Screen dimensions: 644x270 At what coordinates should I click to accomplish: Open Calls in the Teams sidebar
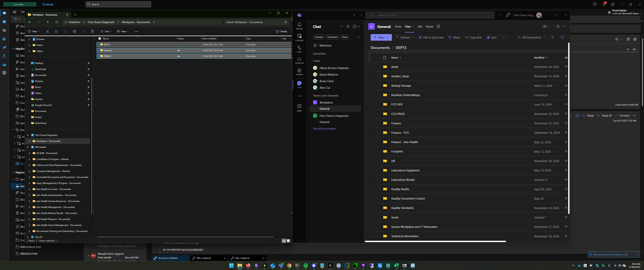(299, 49)
